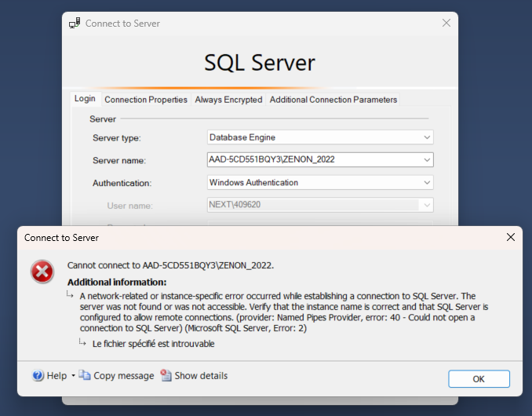Screen dimensions: 532x416
Task: Switch to the Login tab
Action: (85, 99)
